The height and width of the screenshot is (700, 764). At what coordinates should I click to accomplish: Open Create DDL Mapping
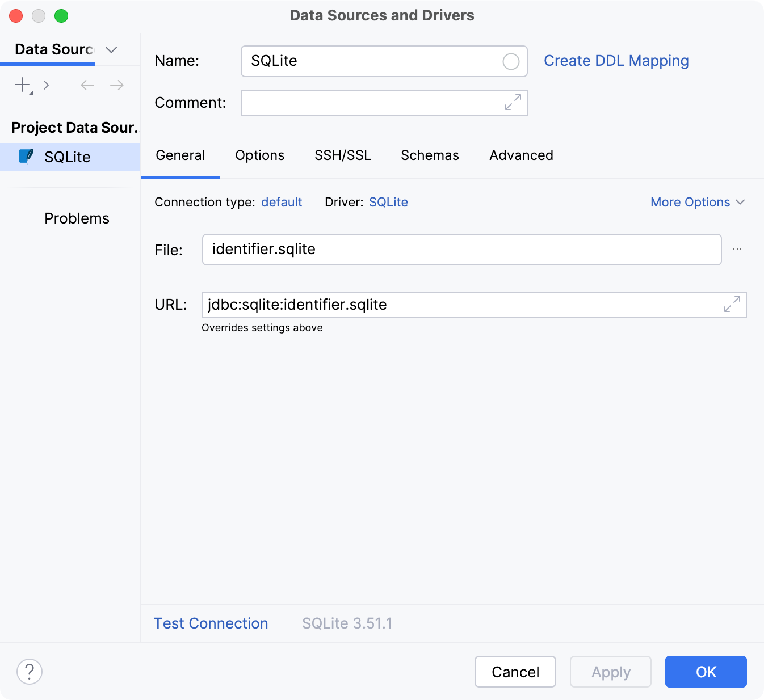[x=616, y=61]
